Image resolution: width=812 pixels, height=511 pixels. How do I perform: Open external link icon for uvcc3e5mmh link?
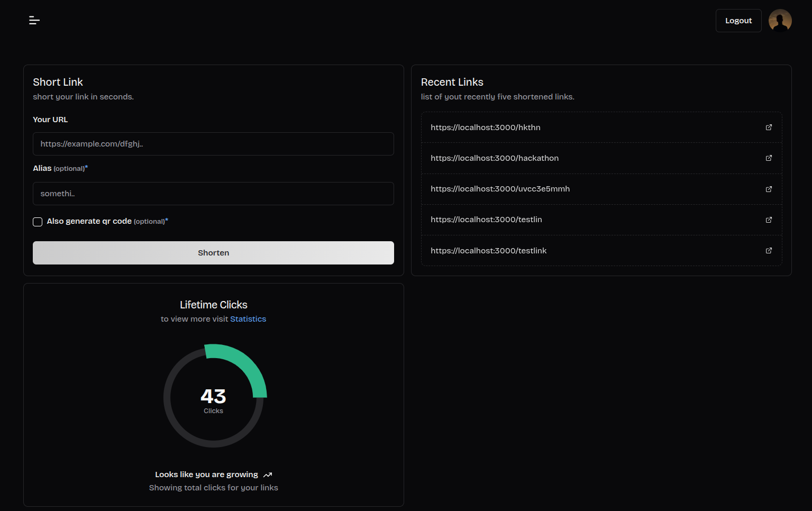pos(769,189)
